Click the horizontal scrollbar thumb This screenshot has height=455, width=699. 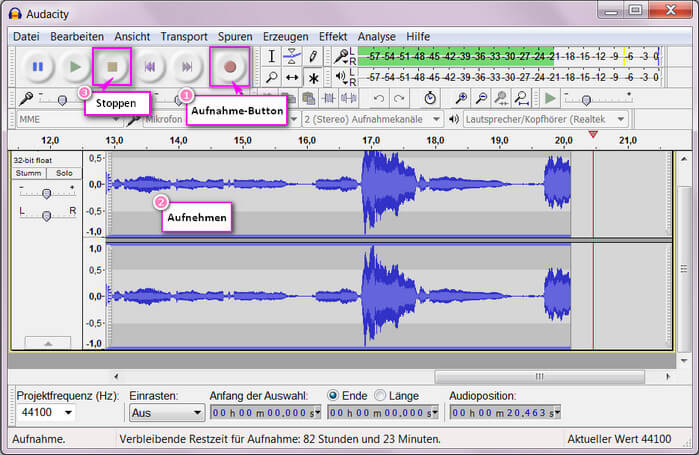539,377
